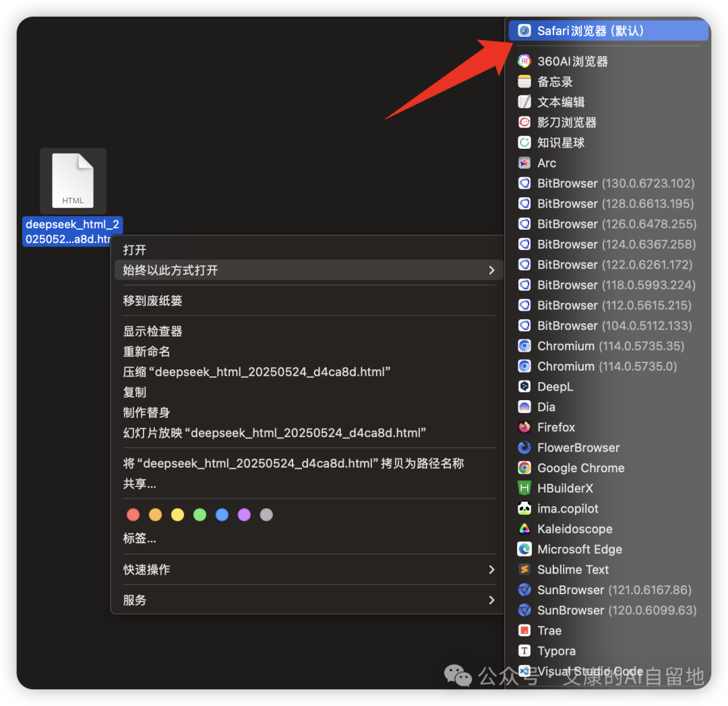728x706 pixels.
Task: Choose 幻灯片放映 deepseek_html entry
Action: click(x=308, y=432)
